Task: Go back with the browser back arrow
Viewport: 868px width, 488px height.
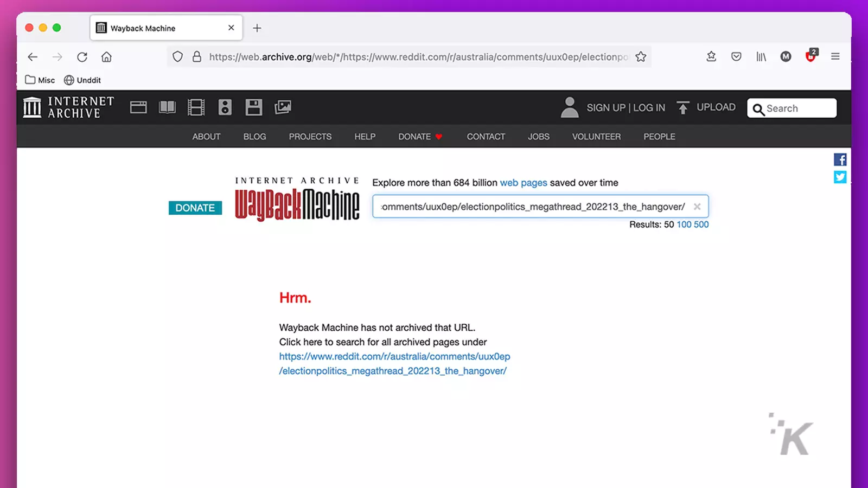Action: 33,57
